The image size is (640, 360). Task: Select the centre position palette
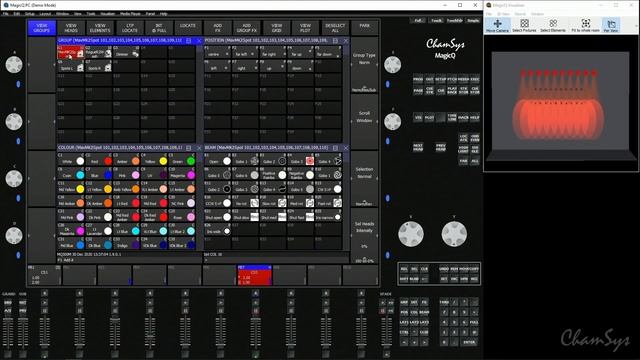pos(218,52)
